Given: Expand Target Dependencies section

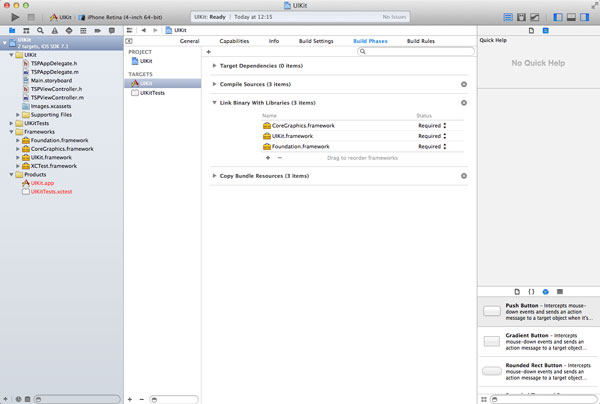Looking at the screenshot, I should [214, 66].
